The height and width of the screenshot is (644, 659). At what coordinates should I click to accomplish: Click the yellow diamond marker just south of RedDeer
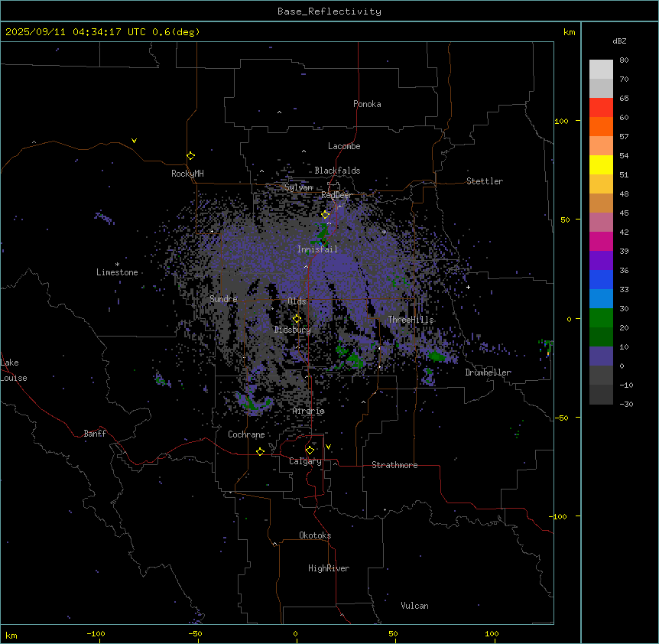pos(326,215)
